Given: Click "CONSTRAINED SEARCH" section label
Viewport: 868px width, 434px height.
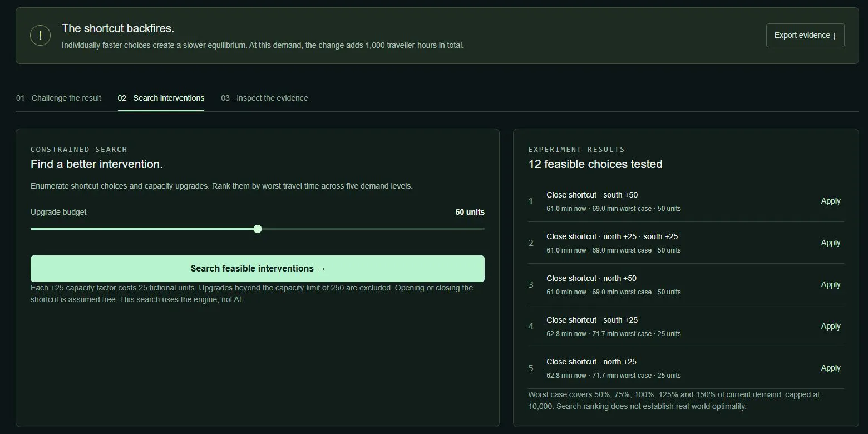Looking at the screenshot, I should point(79,149).
